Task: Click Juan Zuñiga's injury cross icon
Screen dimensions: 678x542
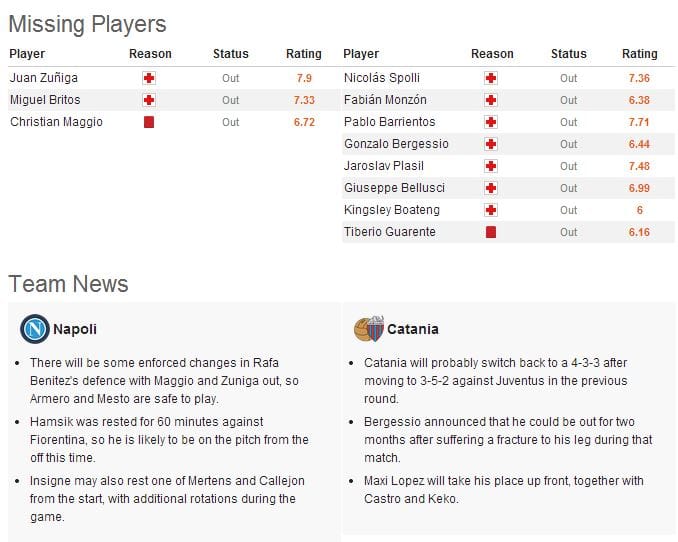Action: [149, 78]
